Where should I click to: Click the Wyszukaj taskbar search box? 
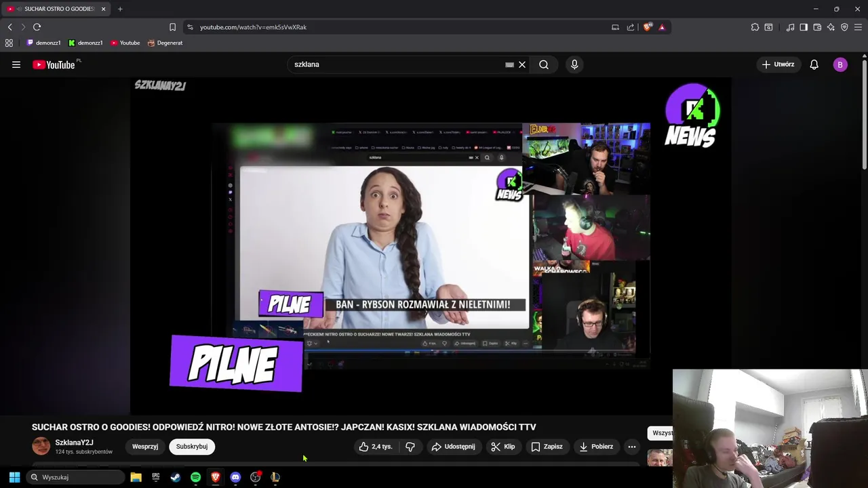[75, 477]
